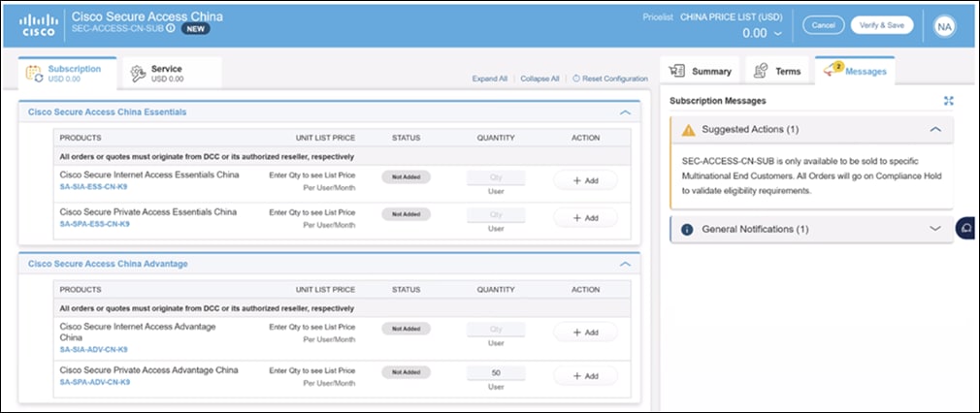Add Cisco Secure Private Access Essentials China
The image size is (980, 413).
pyautogui.click(x=586, y=218)
